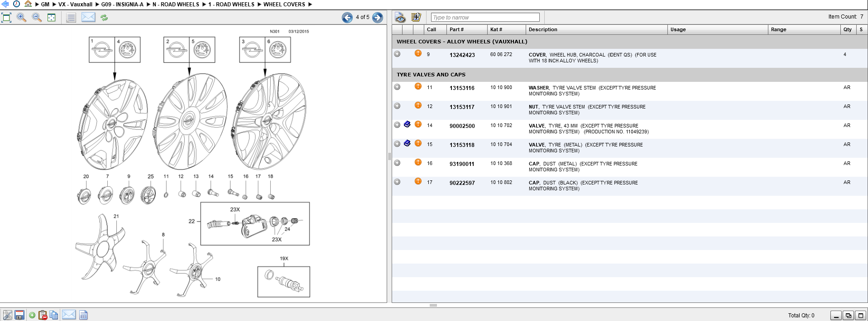
Task: Expand the arrow before G09 - INSIGNIA-A
Action: 97,5
